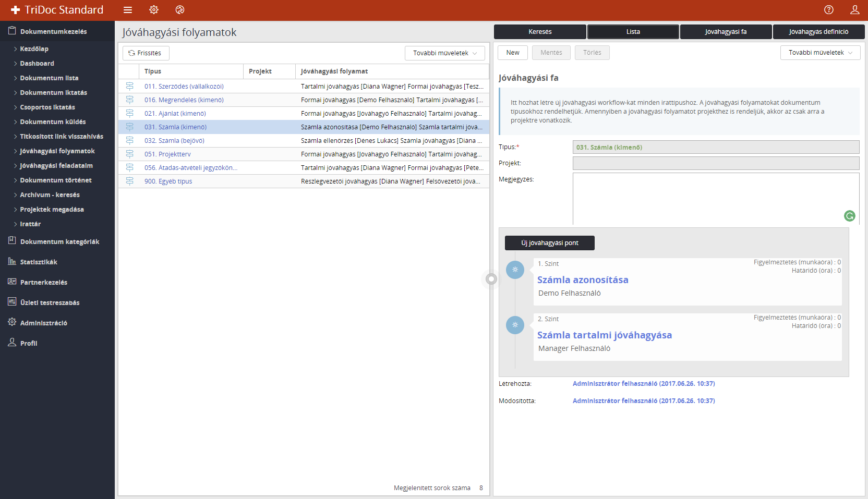Click the empty Projekt field
Viewport: 868px width, 499px height.
pyautogui.click(x=716, y=163)
